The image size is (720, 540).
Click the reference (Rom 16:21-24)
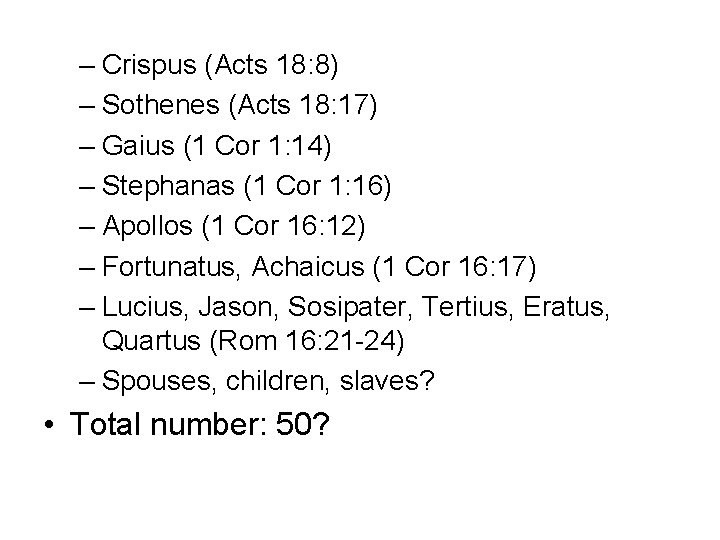point(307,342)
